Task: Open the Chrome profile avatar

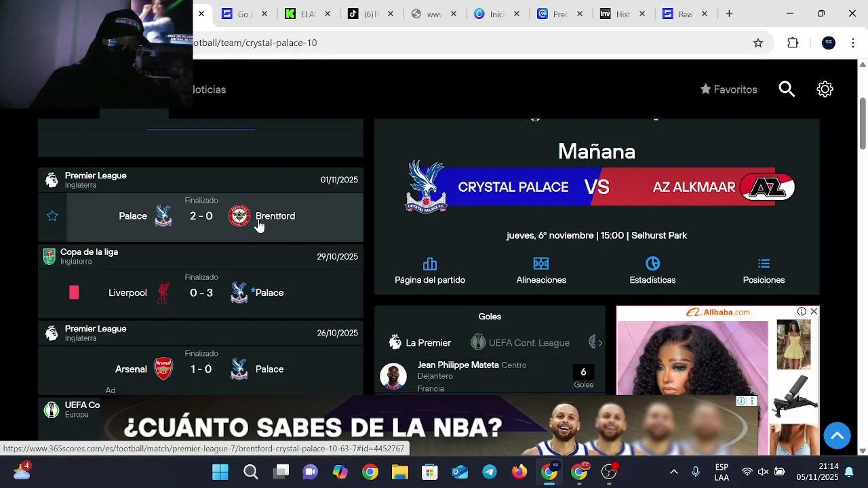Action: pos(829,43)
